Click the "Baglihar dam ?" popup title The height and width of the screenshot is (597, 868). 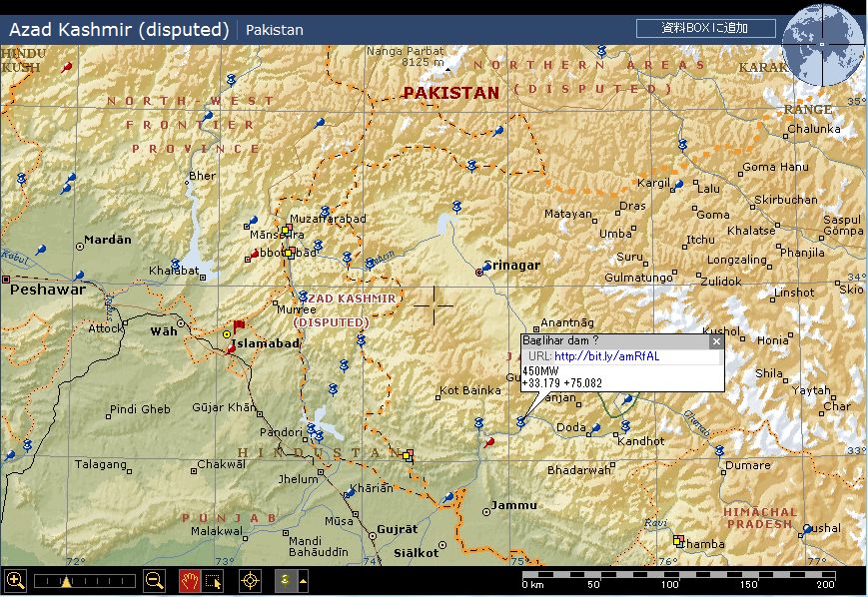tap(560, 340)
